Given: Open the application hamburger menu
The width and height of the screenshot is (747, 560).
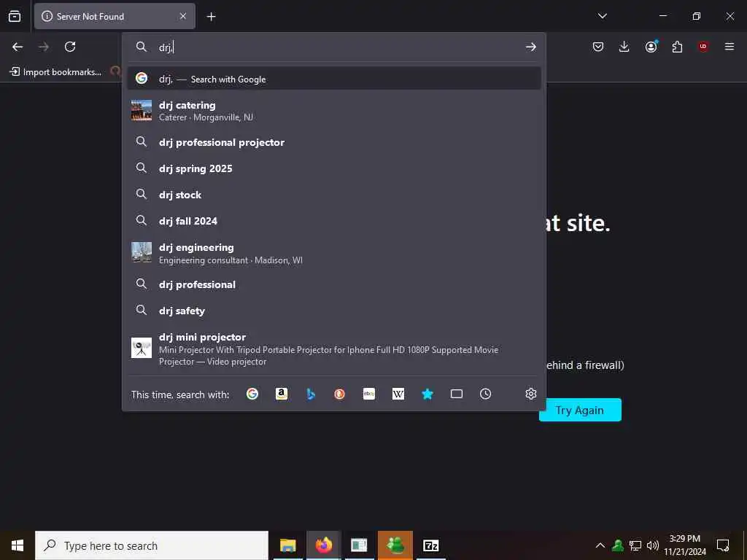Looking at the screenshot, I should pyautogui.click(x=729, y=47).
